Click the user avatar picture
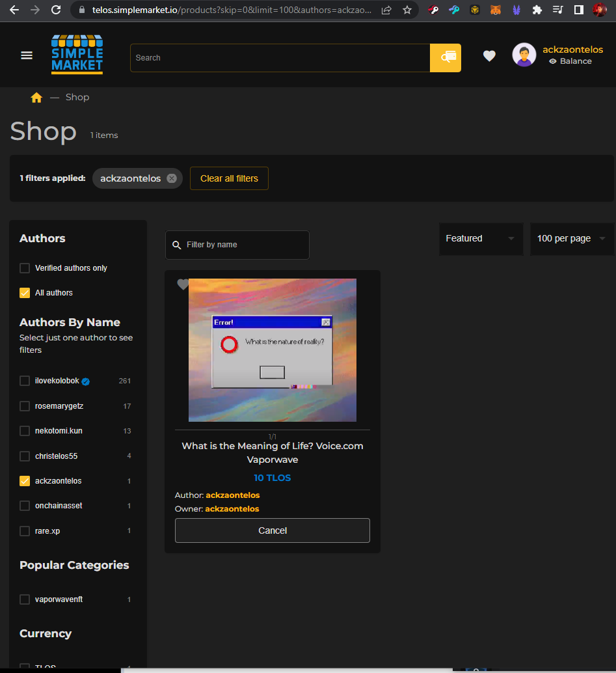Viewport: 616px width, 673px height. click(524, 55)
